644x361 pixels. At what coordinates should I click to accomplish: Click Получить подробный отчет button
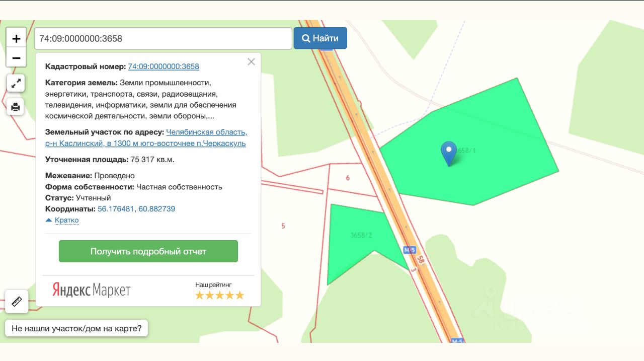click(x=148, y=251)
